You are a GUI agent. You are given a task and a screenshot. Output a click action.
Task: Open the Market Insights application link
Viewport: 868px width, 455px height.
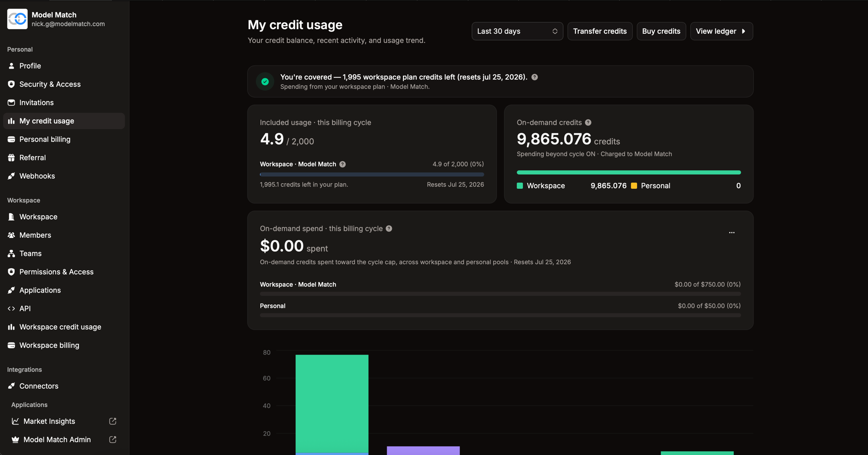(64, 421)
